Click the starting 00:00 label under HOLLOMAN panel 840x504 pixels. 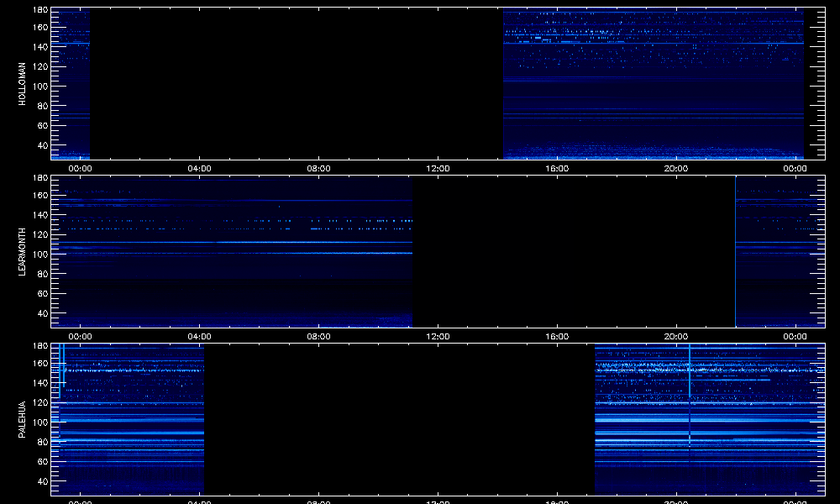click(81, 169)
